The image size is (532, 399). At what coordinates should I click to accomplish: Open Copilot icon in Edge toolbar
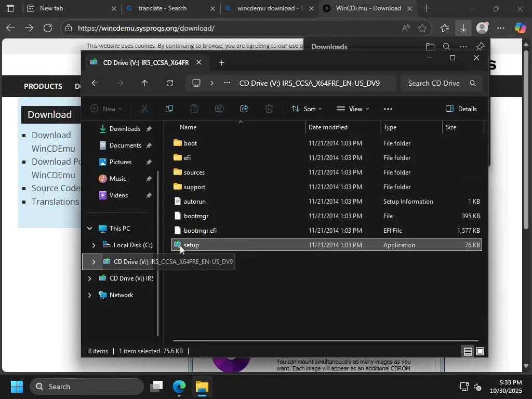coord(520,28)
